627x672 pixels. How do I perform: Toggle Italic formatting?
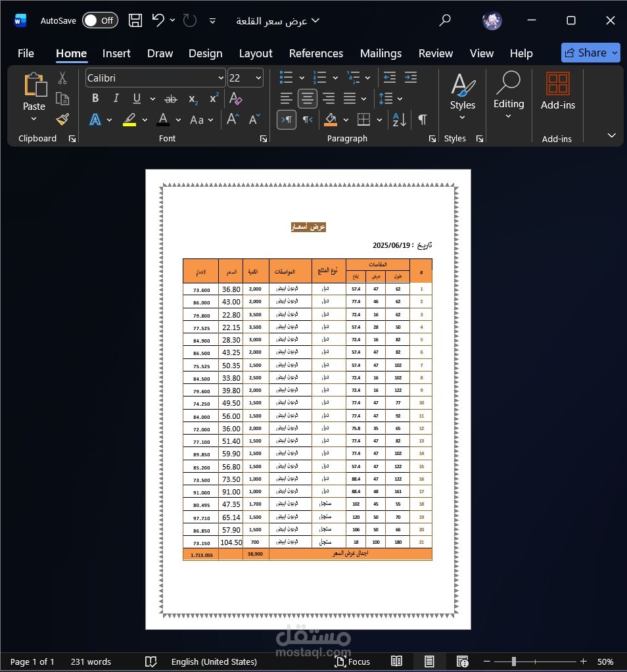coord(116,99)
